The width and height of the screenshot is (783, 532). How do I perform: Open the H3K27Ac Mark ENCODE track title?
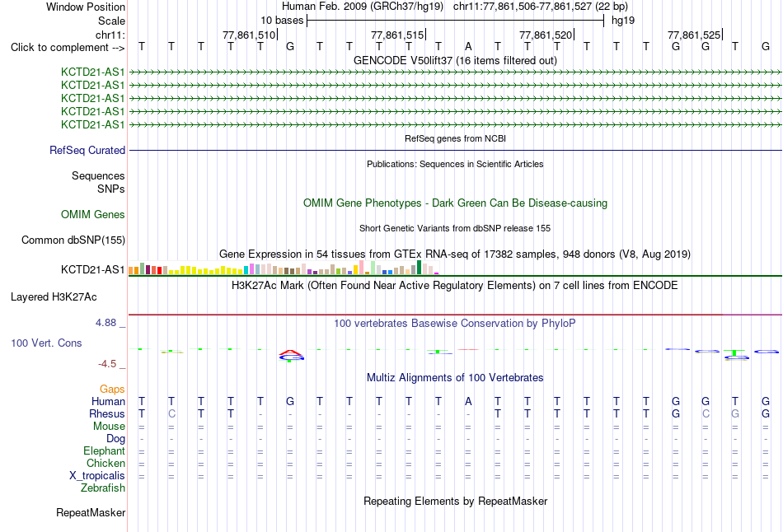pyautogui.click(x=455, y=286)
